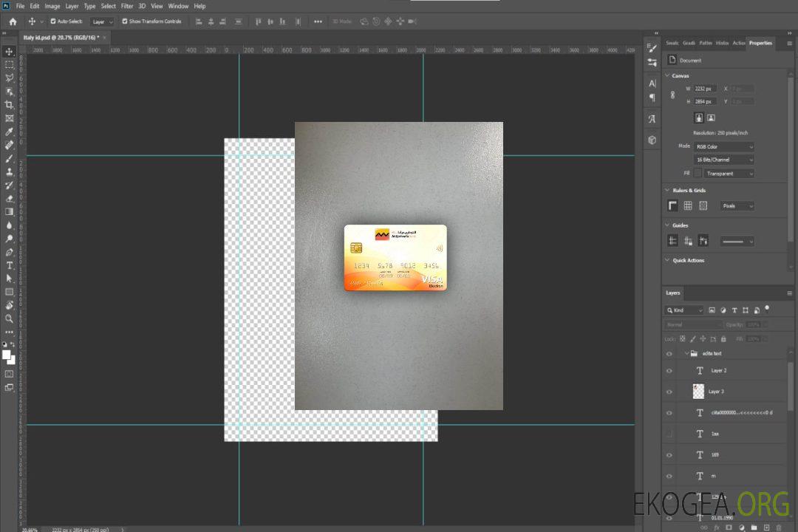Screen dimensions: 798x532
Task: Hide Layer 3 visibility eye
Action: coord(669,392)
